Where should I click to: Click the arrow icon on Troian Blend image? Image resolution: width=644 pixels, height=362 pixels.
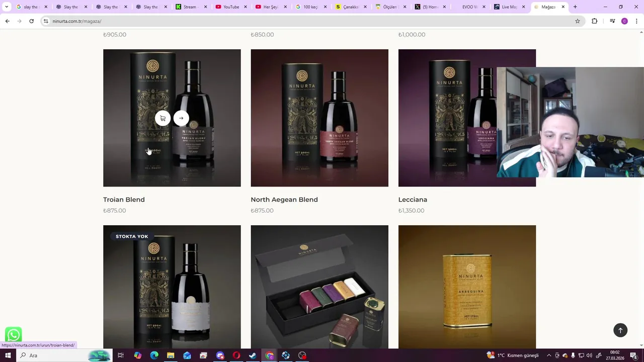pos(181,118)
